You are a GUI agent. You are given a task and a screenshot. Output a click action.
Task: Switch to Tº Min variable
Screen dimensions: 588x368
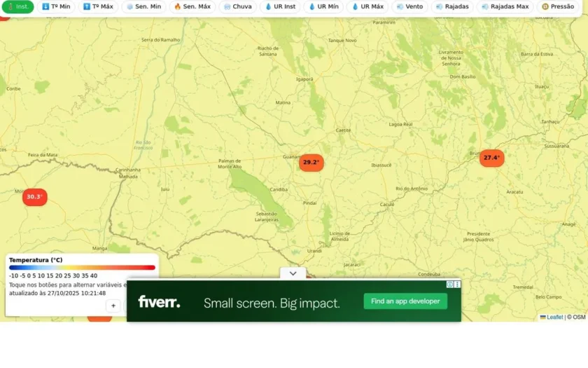click(x=56, y=6)
